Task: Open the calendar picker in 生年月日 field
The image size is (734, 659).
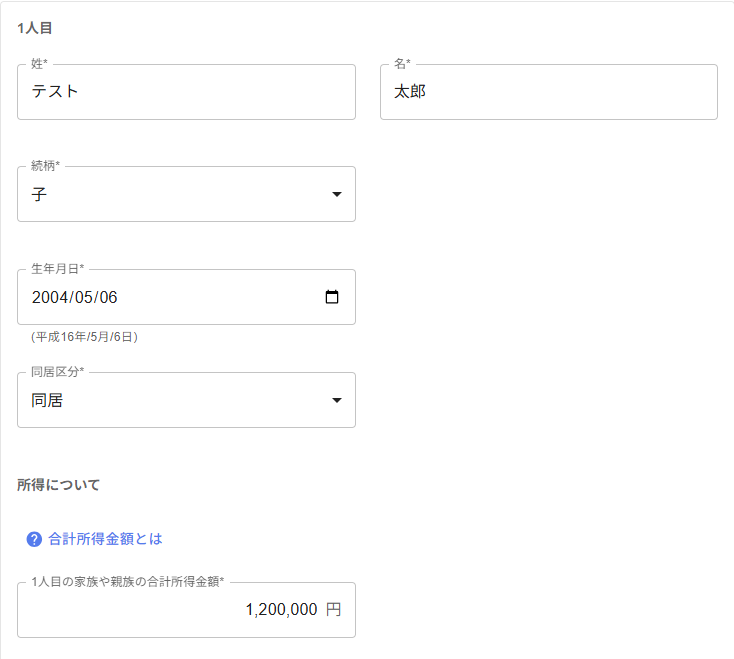Action: tap(332, 297)
